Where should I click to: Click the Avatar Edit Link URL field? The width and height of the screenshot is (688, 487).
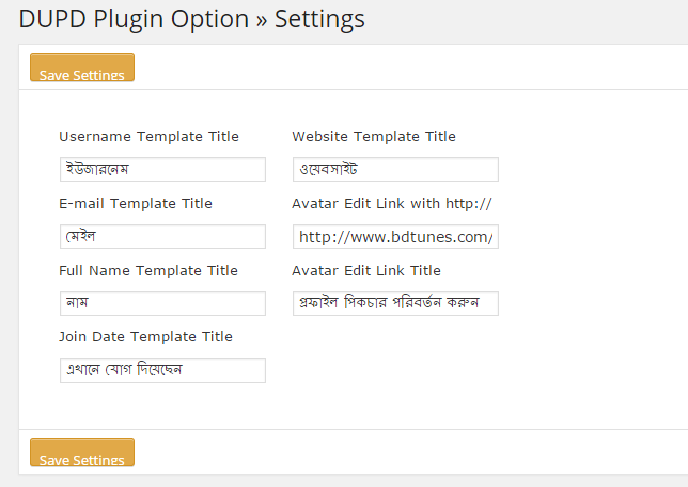coord(395,236)
